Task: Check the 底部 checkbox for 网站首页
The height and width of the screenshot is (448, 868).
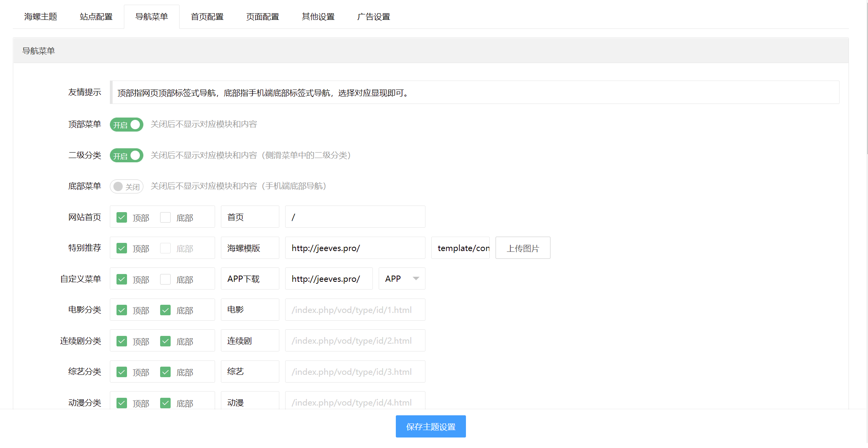Action: (x=166, y=217)
